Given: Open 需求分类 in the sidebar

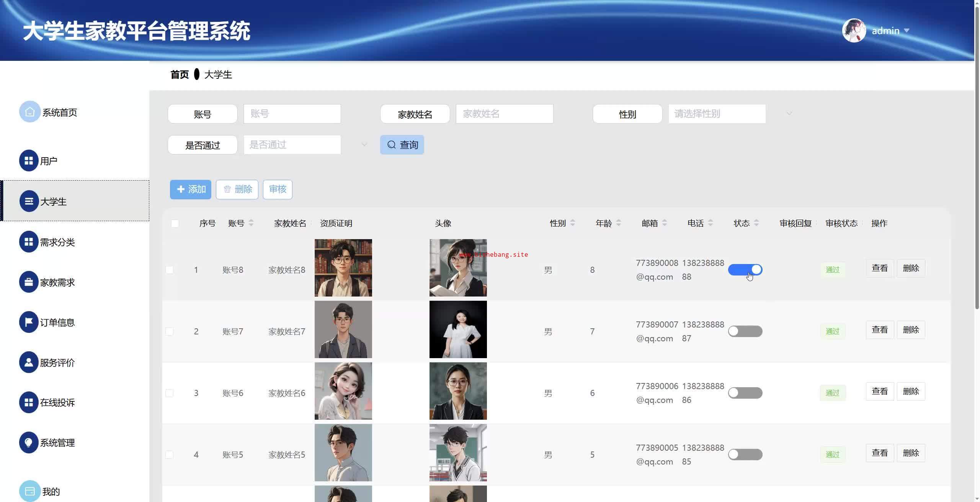Looking at the screenshot, I should click(57, 242).
